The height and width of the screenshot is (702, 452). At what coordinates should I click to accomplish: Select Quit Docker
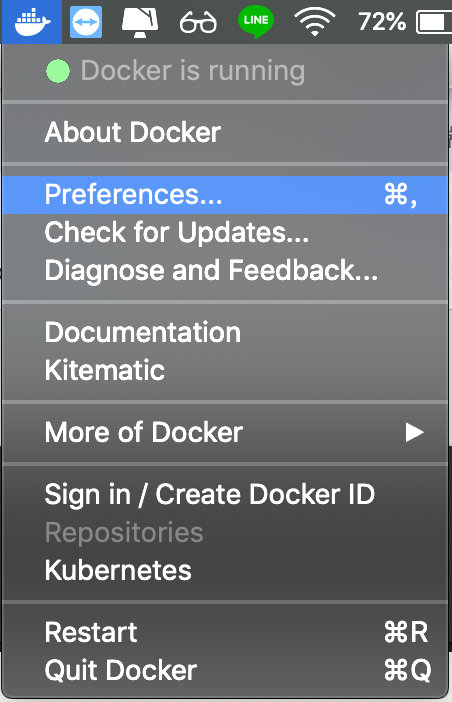coord(225,670)
